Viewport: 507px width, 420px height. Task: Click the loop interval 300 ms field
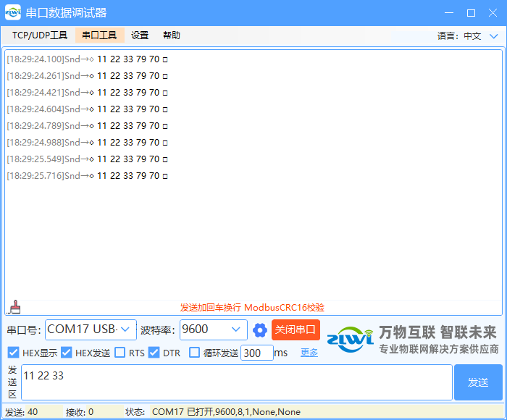257,353
